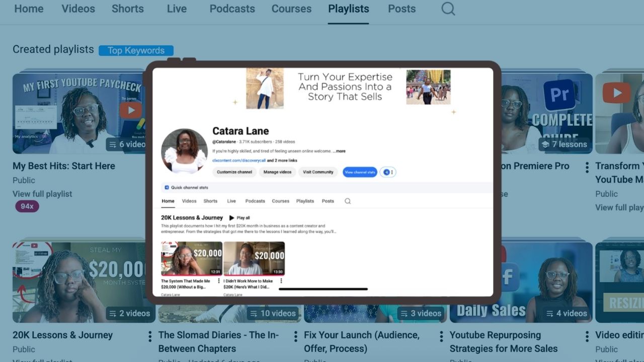Image resolution: width=644 pixels, height=362 pixels.
Task: Open the three-dot menu for Fix Your Launch playlist
Action: 441,336
